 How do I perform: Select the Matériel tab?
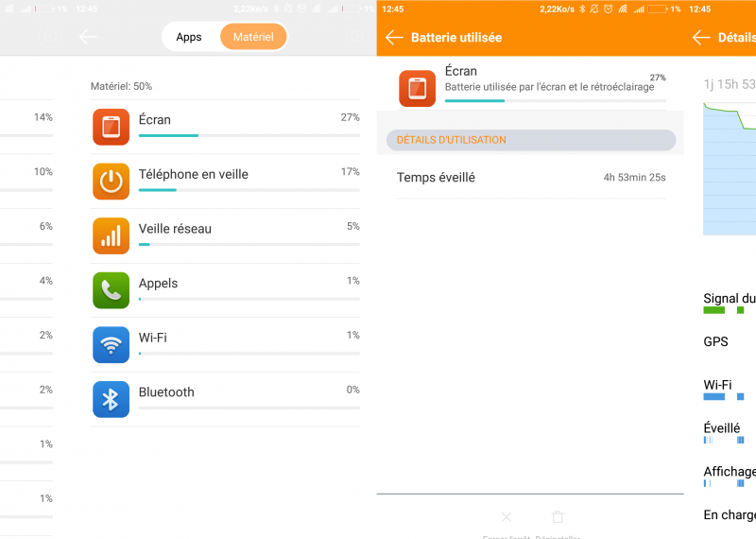click(253, 37)
